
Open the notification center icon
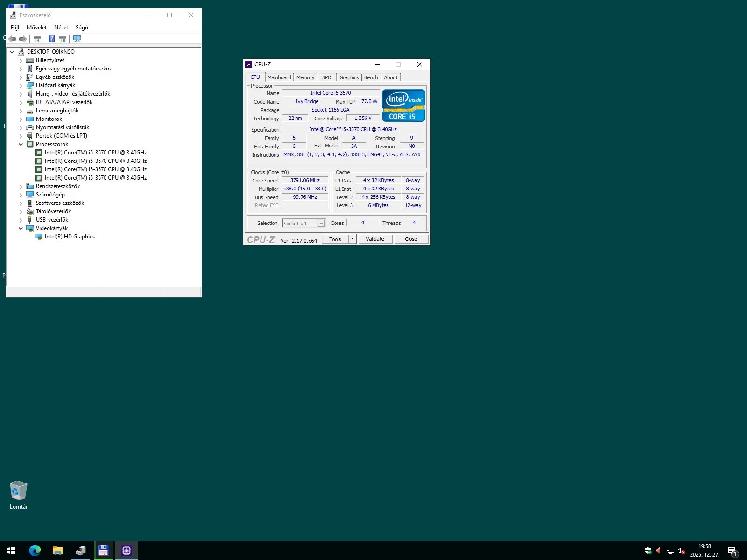pos(733,551)
